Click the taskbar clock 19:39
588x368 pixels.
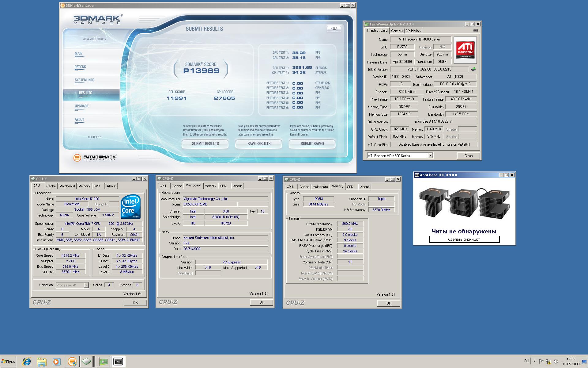click(571, 359)
